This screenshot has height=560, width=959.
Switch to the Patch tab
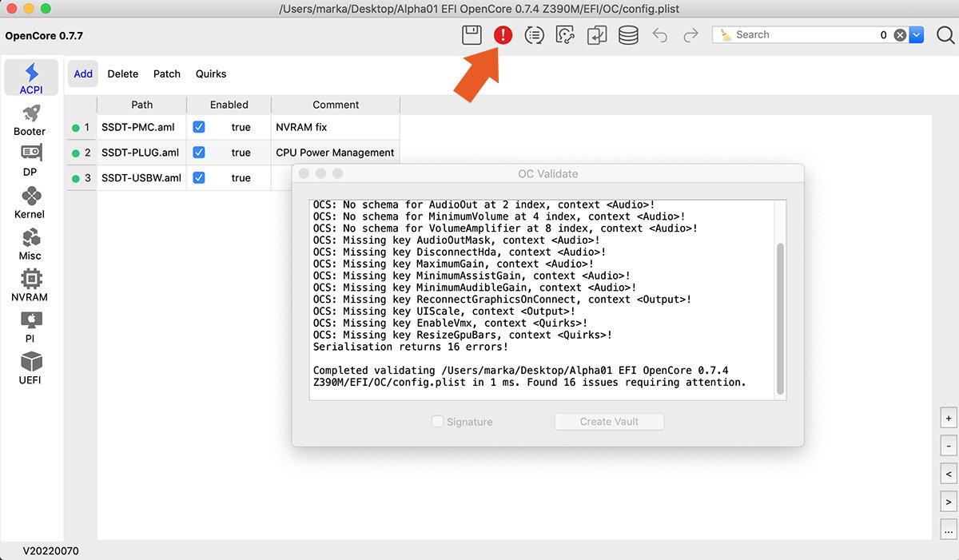167,73
